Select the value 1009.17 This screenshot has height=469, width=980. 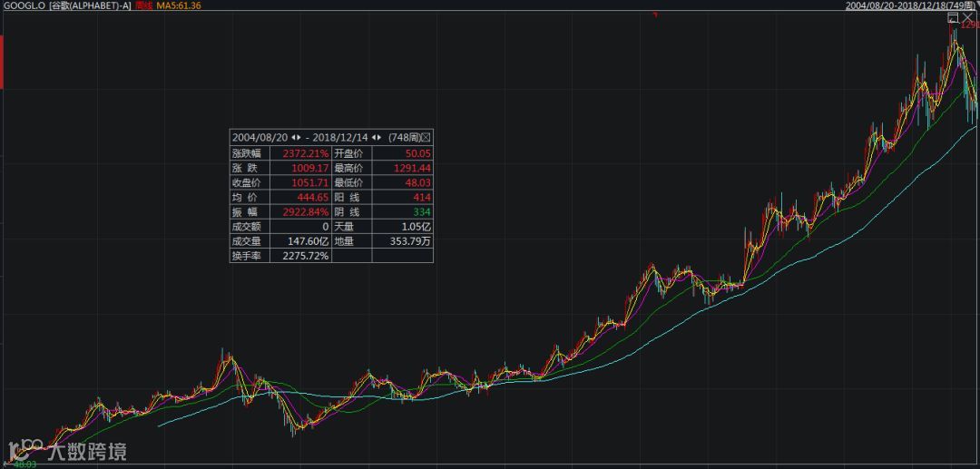(x=310, y=169)
